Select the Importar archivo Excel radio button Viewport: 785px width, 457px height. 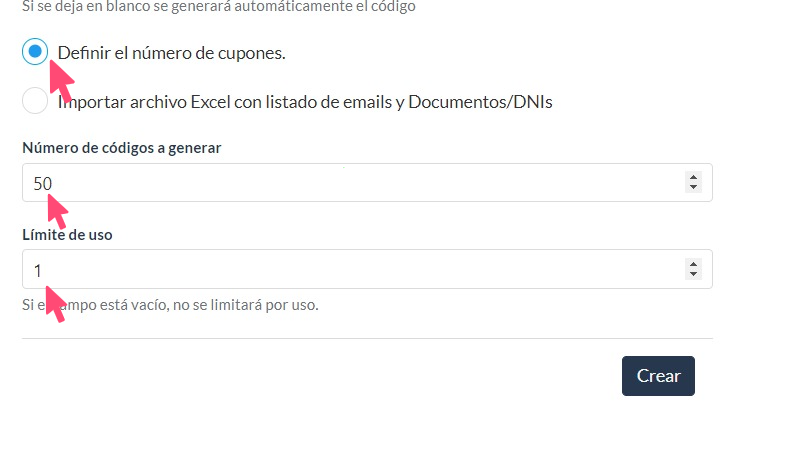(35, 101)
